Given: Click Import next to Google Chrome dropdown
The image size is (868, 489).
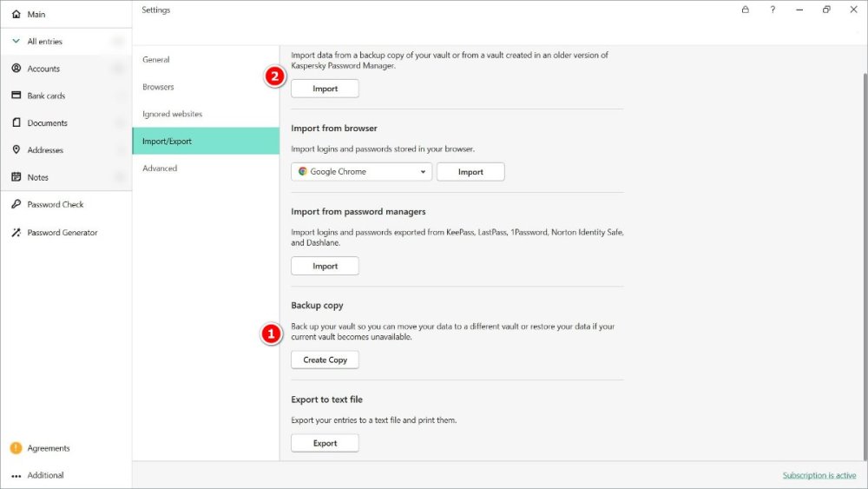Looking at the screenshot, I should pyautogui.click(x=470, y=172).
